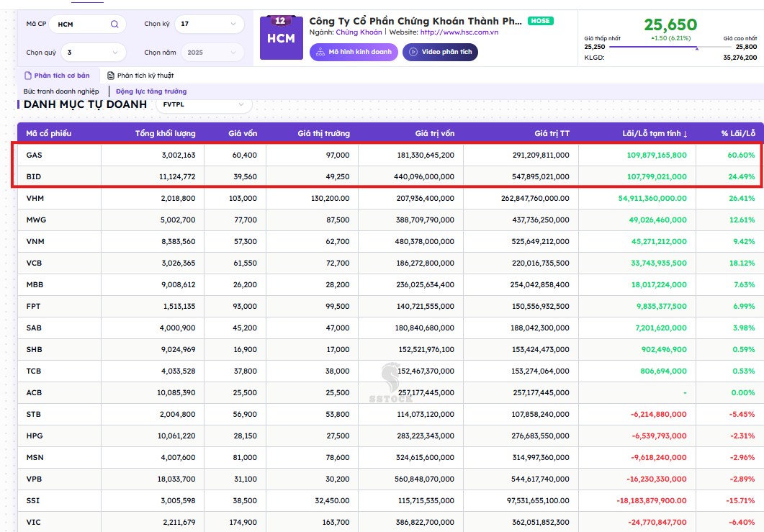Click the search magnifier icon in Mã CP
The image size is (764, 532).
pos(114,24)
